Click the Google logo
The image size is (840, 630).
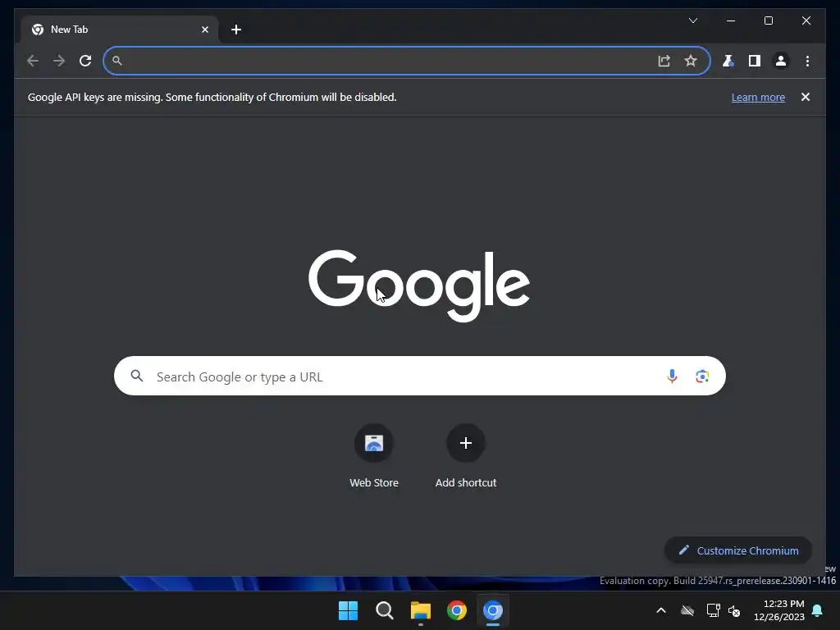(419, 285)
